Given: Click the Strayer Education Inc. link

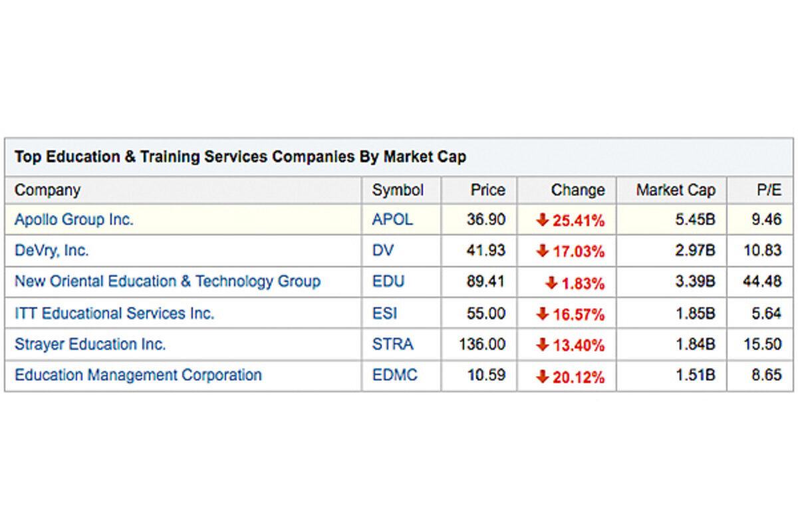Looking at the screenshot, I should [90, 344].
